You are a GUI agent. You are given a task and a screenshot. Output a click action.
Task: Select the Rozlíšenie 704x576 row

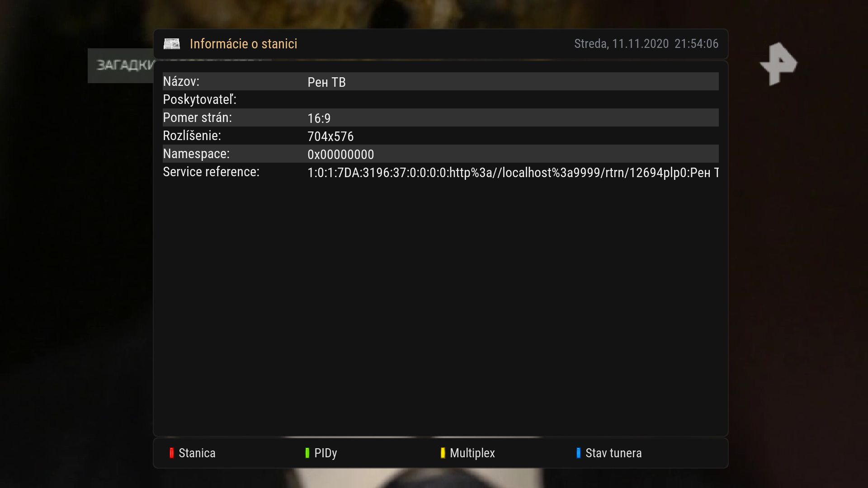441,136
